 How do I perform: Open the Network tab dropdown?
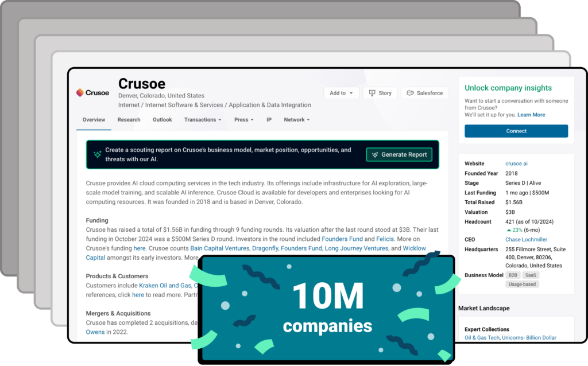coord(296,120)
